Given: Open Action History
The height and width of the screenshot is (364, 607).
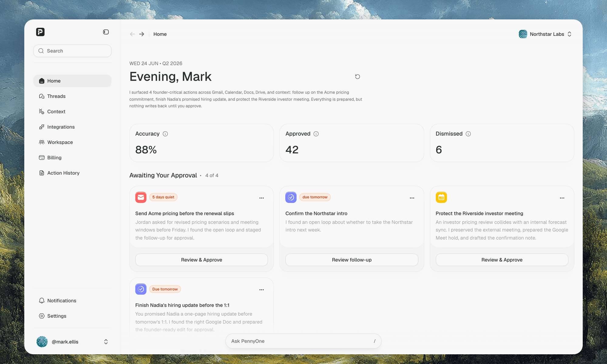Looking at the screenshot, I should tap(72, 173).
